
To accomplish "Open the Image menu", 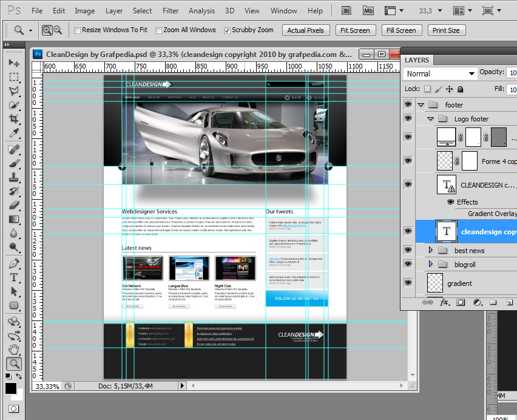I will point(85,11).
